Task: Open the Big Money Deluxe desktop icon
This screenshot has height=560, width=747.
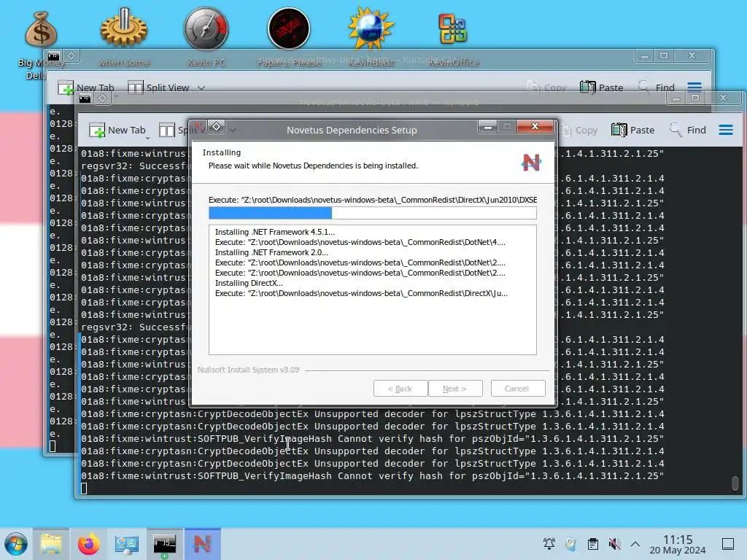Action: 41,29
